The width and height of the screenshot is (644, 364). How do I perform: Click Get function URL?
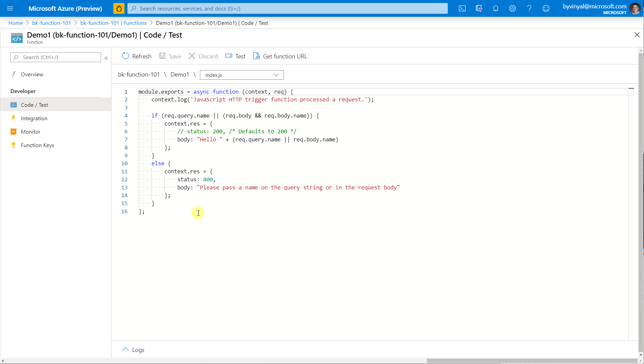pos(280,56)
